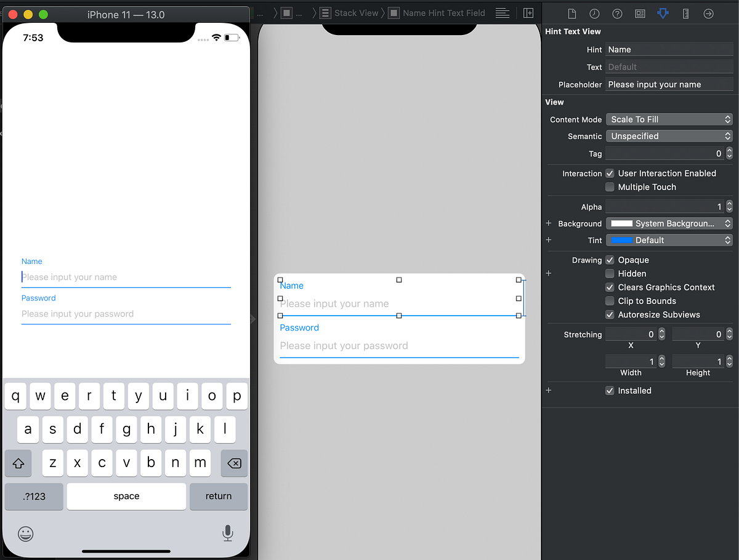Click the Placeholder input field
This screenshot has height=560, width=739.
pos(669,84)
